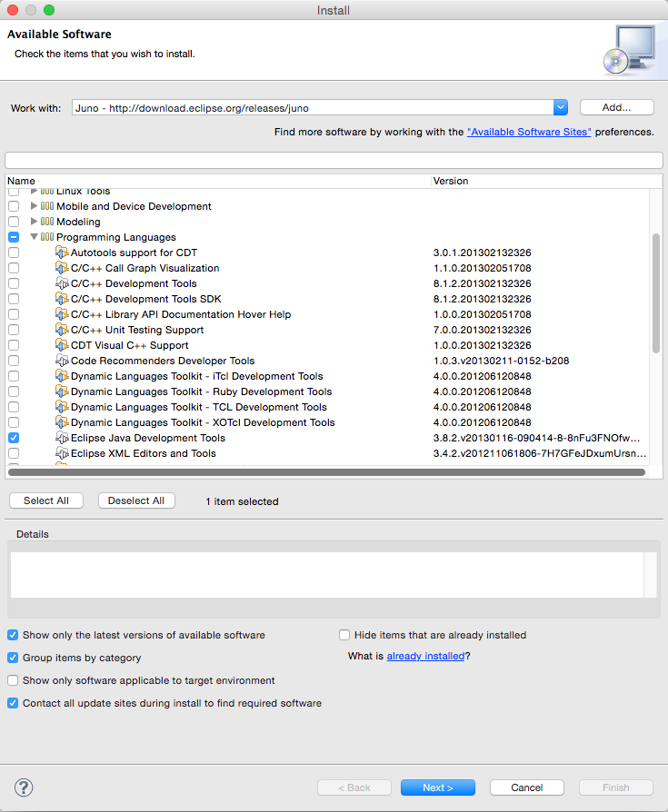Click the iTcl Development Tools feature icon

(x=62, y=377)
